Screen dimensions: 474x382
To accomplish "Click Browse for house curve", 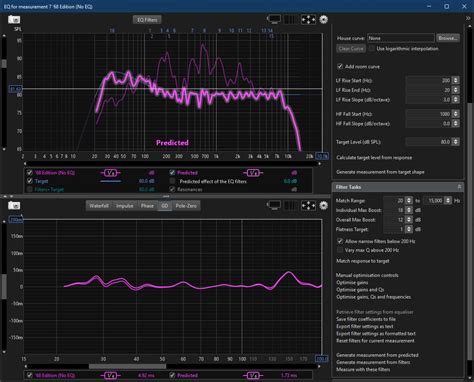I will (x=448, y=38).
